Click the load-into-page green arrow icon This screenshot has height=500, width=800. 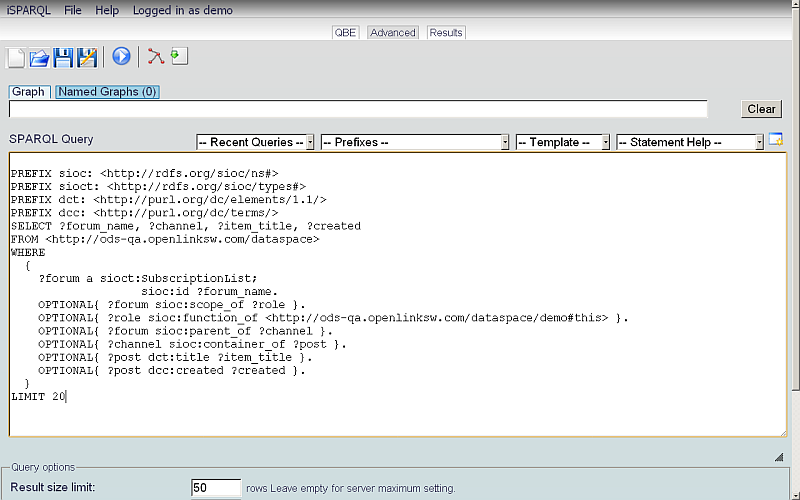(x=179, y=56)
